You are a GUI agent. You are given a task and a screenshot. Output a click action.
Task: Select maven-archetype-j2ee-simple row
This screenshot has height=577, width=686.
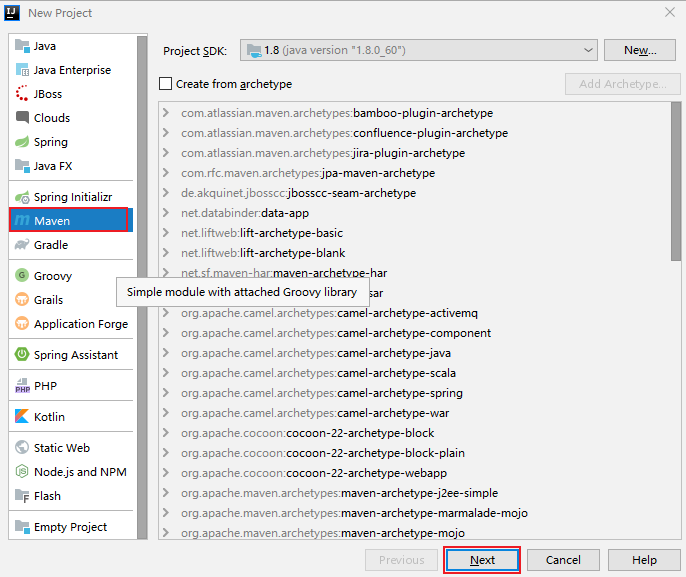click(x=414, y=493)
